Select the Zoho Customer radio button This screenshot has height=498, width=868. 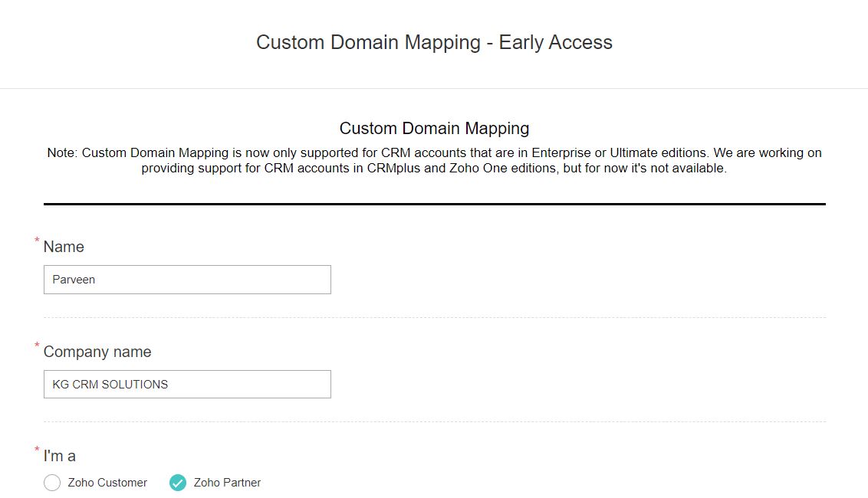coord(51,483)
